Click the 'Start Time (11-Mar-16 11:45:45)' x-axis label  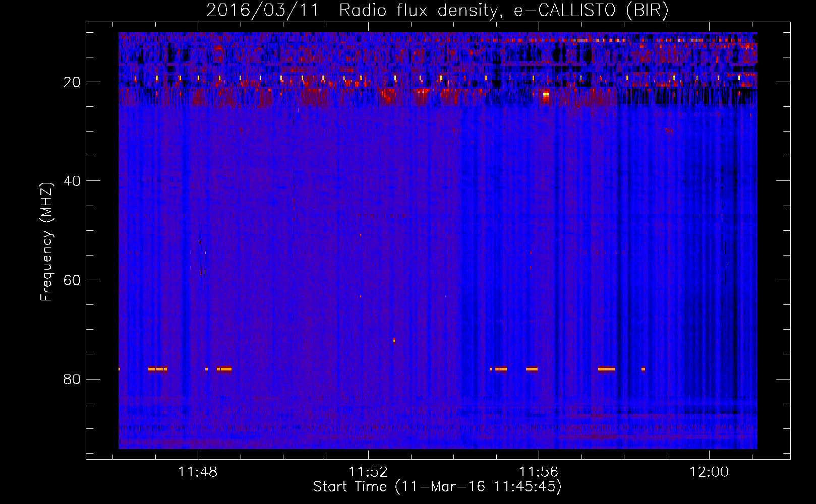coord(437,487)
